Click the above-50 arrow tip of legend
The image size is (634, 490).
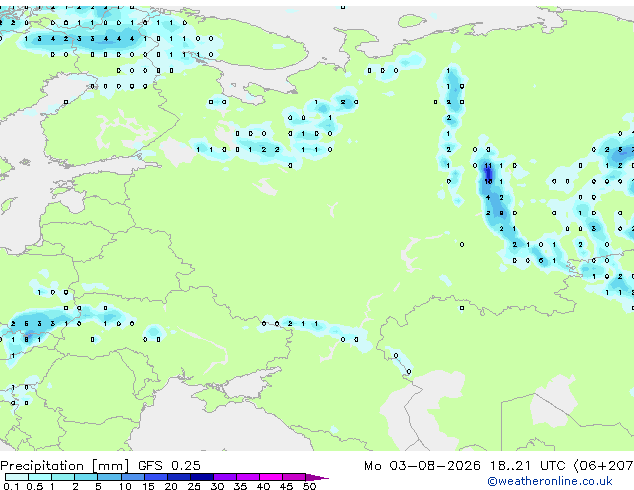pos(317,477)
